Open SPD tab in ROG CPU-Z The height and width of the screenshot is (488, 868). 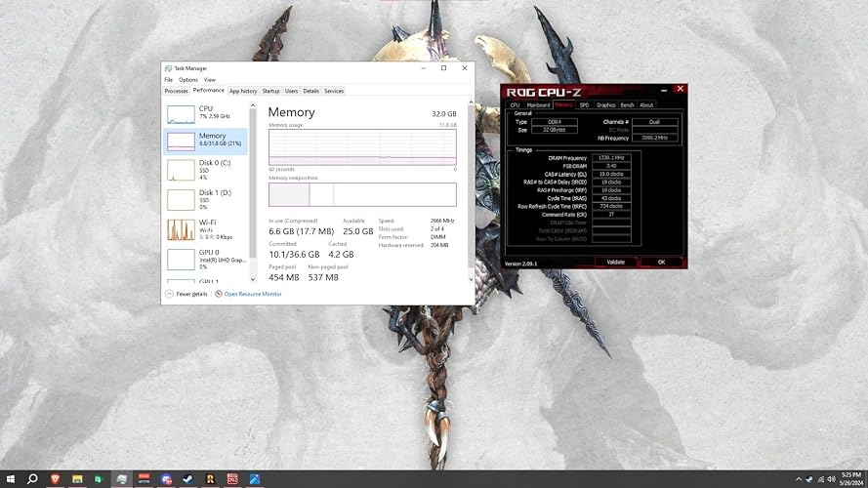pos(584,104)
